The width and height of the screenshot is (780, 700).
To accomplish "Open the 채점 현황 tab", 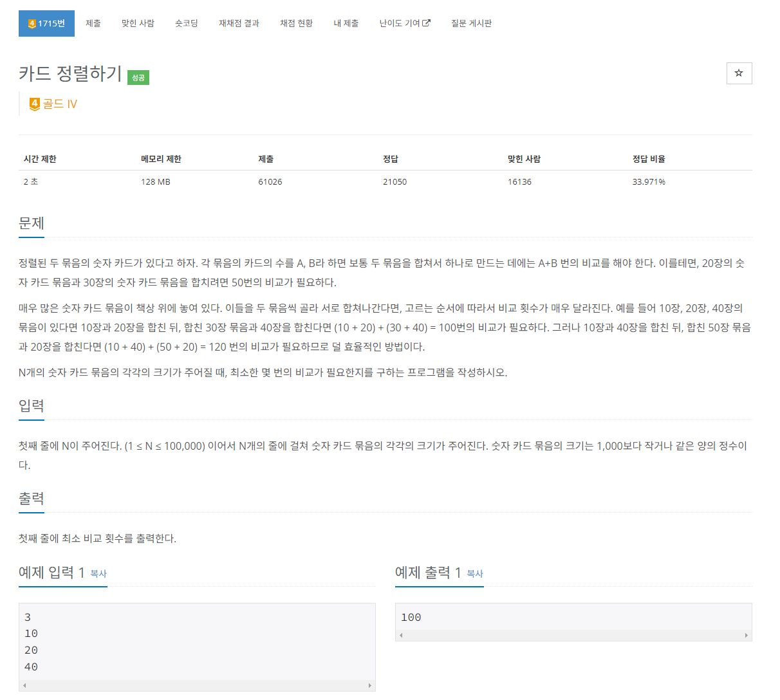I will 296,23.
